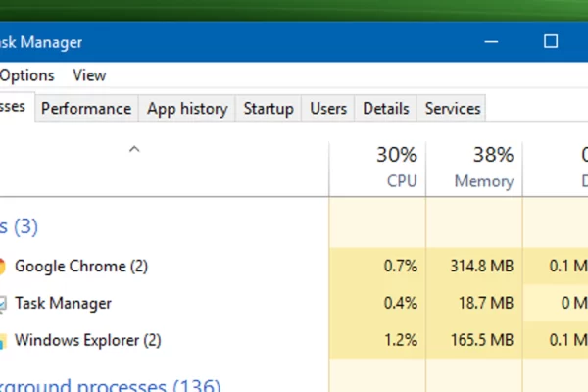
Task: Switch to the Startup tab
Action: pos(269,109)
